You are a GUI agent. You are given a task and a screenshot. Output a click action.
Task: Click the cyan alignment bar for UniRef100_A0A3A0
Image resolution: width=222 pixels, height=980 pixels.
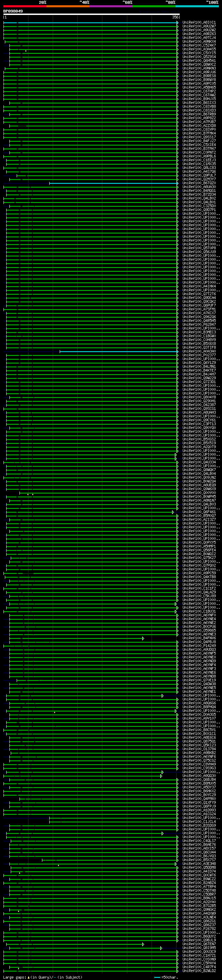click(x=119, y=351)
